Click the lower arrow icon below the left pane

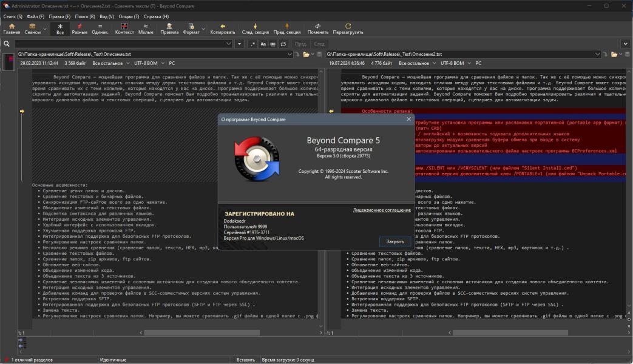point(21,346)
